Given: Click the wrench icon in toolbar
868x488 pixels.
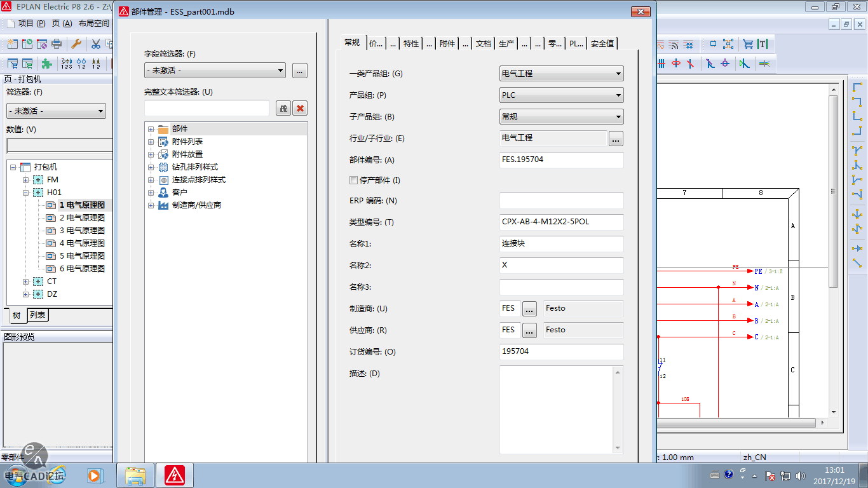Looking at the screenshot, I should pos(76,44).
